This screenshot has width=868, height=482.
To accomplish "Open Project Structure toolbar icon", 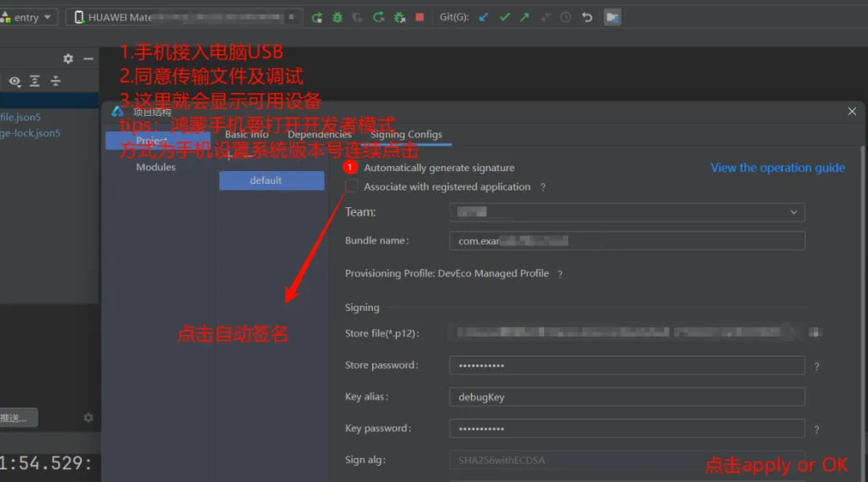I will pyautogui.click(x=612, y=17).
